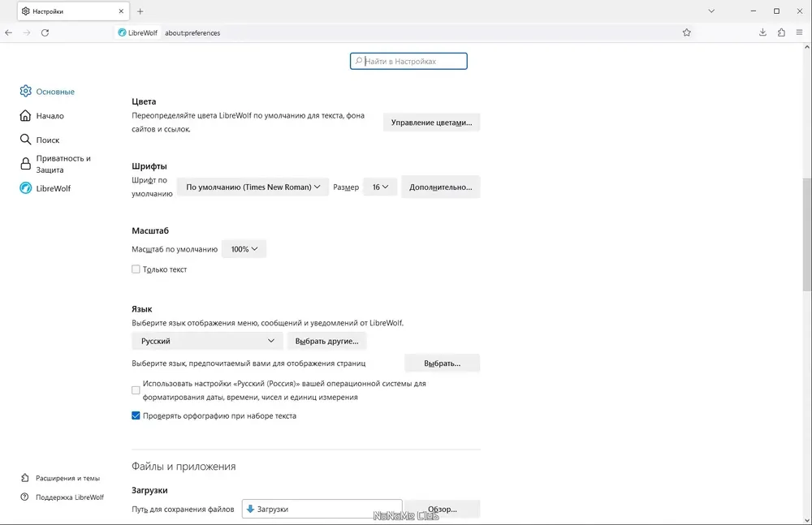
Task: Click the scrollbar up arrow
Action: click(x=807, y=47)
